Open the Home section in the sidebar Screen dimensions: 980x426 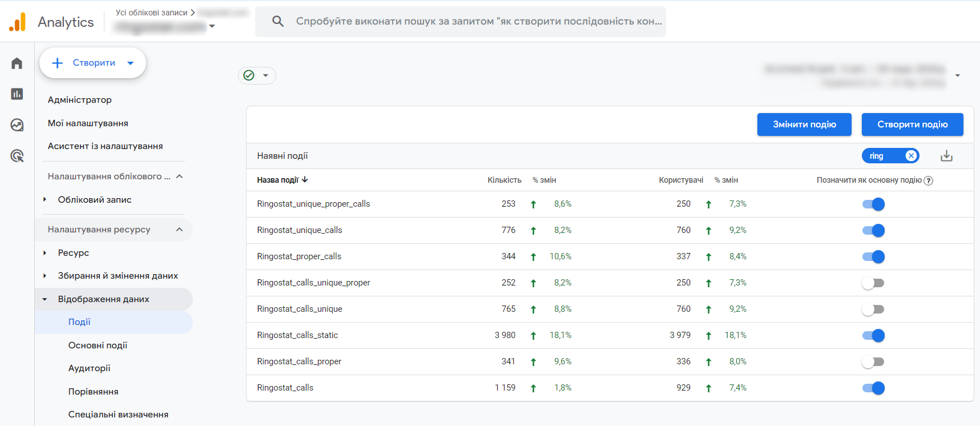point(17,63)
